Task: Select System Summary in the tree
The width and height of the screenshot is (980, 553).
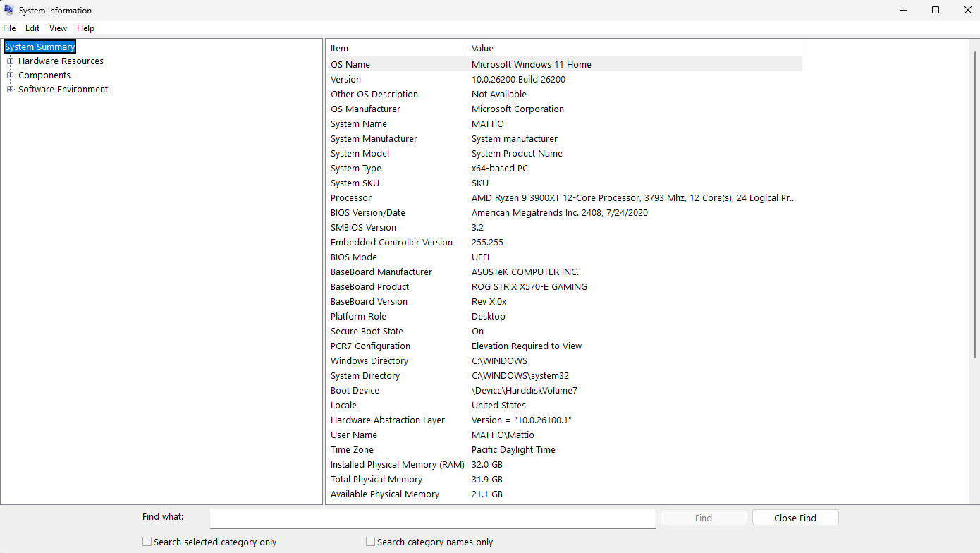Action: point(39,47)
